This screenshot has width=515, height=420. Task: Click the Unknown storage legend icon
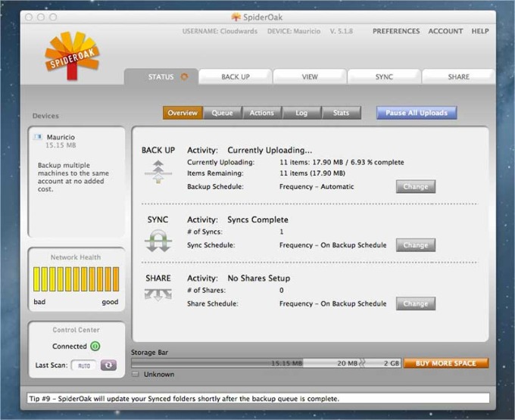[x=136, y=374]
